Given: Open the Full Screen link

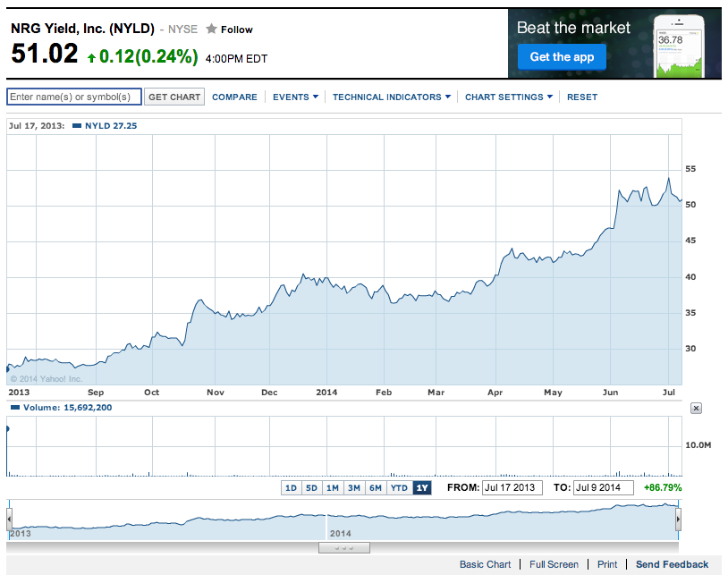Looking at the screenshot, I should [554, 564].
